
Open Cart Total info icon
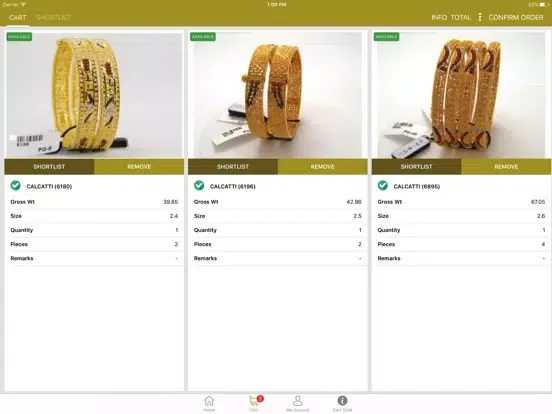(x=342, y=403)
